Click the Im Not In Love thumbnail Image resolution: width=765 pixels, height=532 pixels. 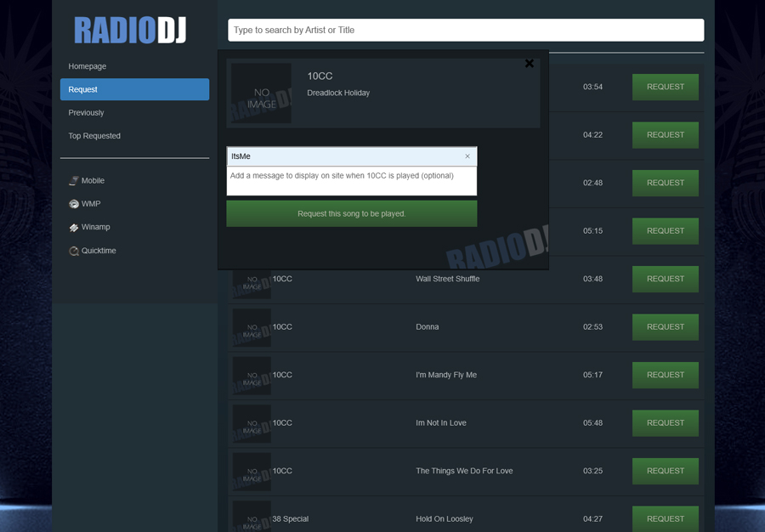tap(252, 423)
